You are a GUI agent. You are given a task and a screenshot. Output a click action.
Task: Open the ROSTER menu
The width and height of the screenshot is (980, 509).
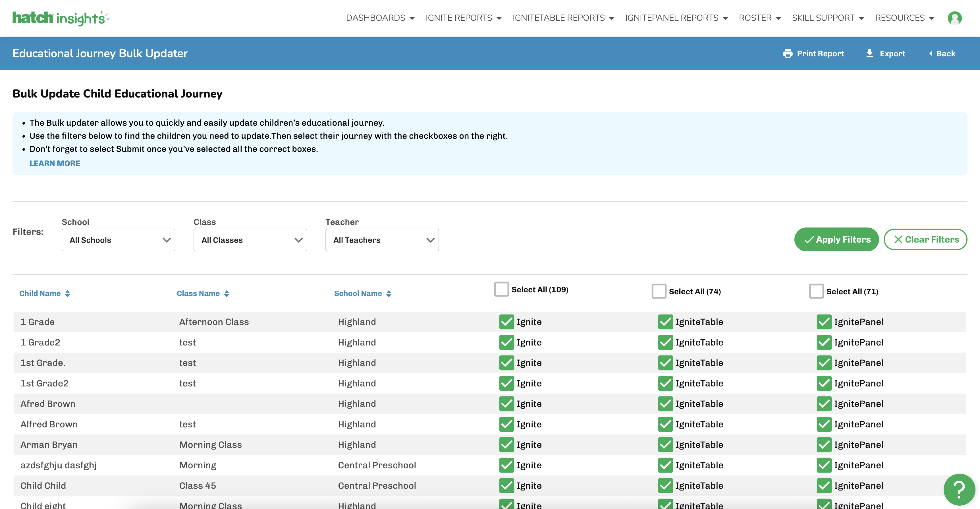click(760, 18)
